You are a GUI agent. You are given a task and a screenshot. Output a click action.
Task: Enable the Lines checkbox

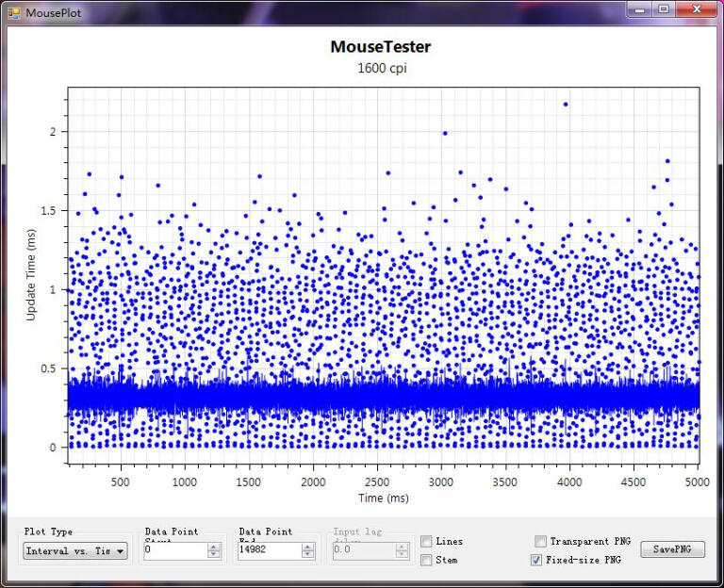pyautogui.click(x=427, y=542)
